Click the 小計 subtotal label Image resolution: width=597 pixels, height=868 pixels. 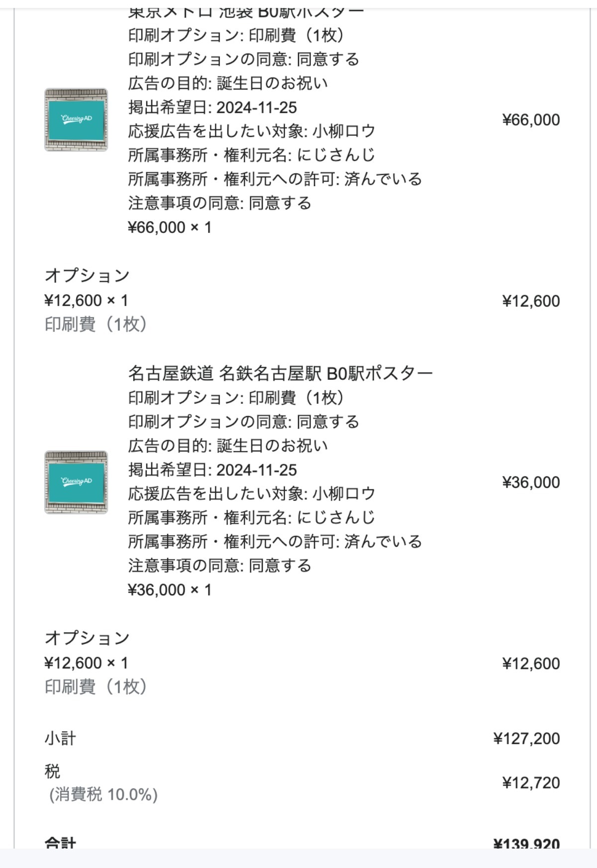coord(60,738)
